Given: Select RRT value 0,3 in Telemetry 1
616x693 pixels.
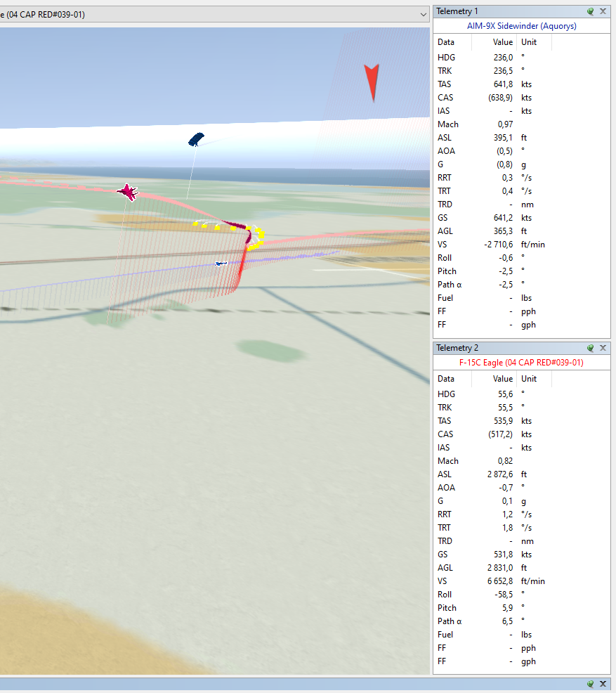Looking at the screenshot, I should (x=507, y=178).
